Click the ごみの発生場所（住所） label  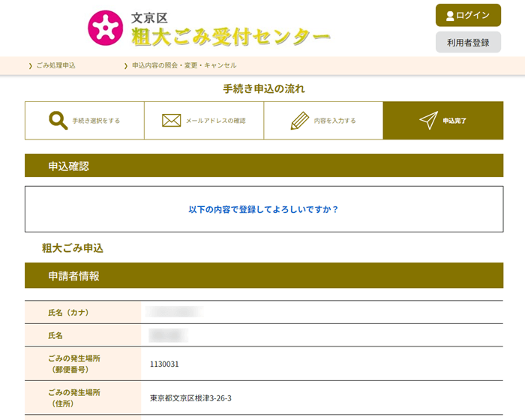[74, 398]
